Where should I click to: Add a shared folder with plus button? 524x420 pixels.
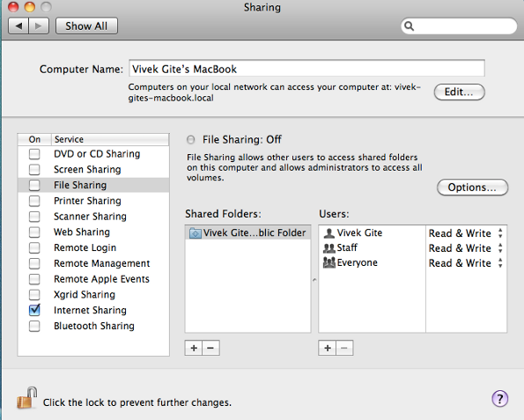(194, 348)
